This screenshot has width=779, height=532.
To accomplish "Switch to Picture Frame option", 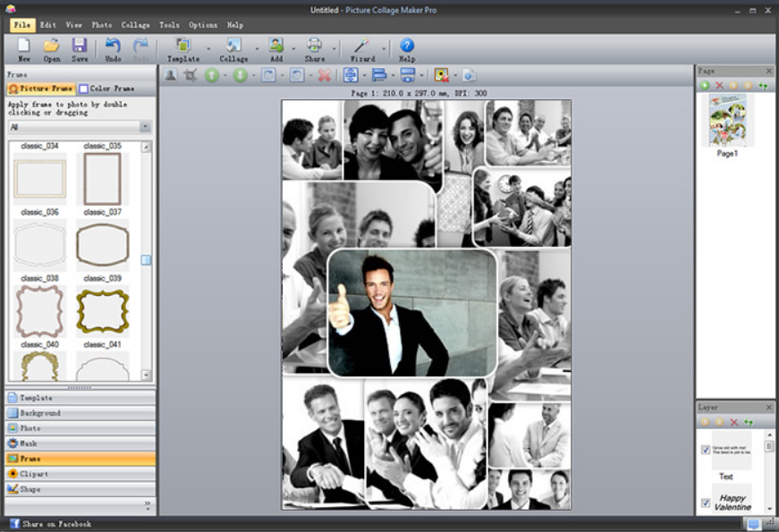I will click(41, 89).
